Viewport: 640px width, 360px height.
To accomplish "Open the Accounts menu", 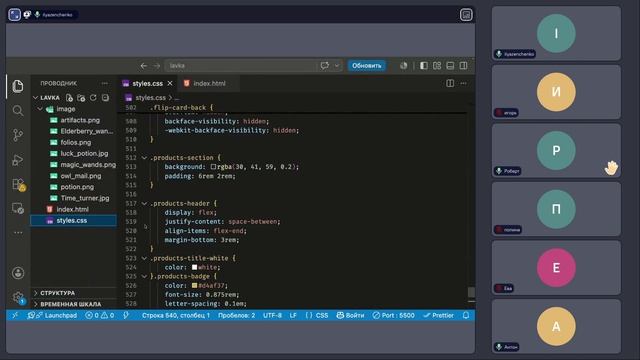I will [18, 273].
